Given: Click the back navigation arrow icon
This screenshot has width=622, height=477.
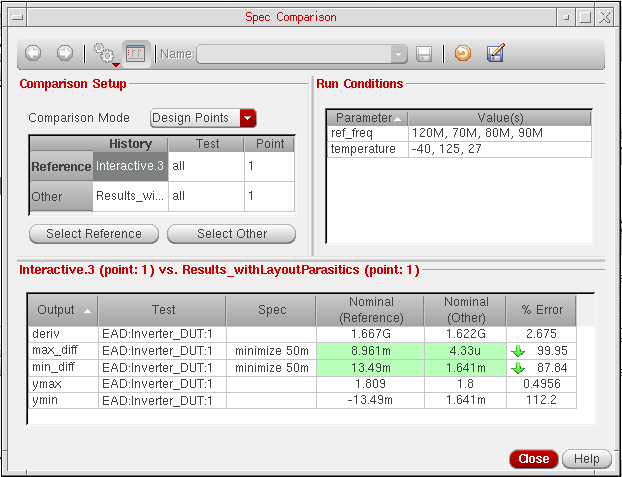Looking at the screenshot, I should tap(32, 53).
